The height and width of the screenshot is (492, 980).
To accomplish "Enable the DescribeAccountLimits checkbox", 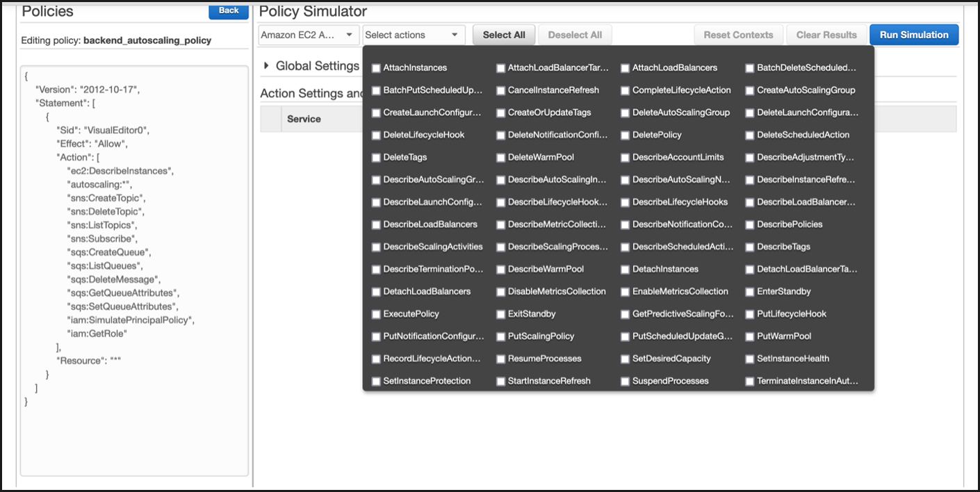I will click(x=626, y=158).
